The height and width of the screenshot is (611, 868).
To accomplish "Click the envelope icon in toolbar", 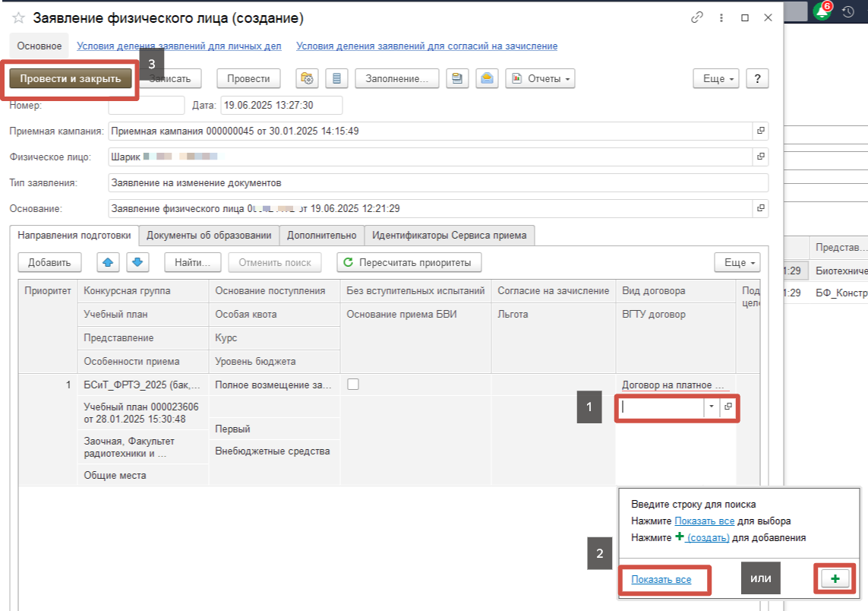I will [x=486, y=78].
